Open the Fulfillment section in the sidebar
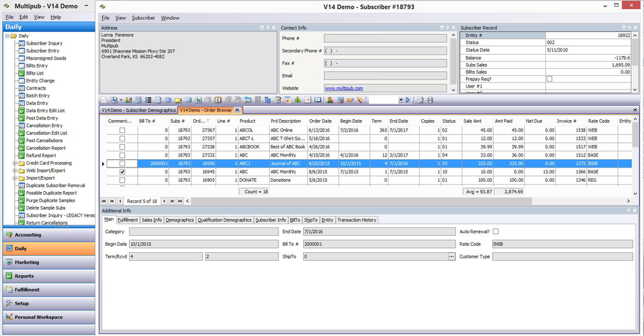644x336 pixels. [49, 290]
